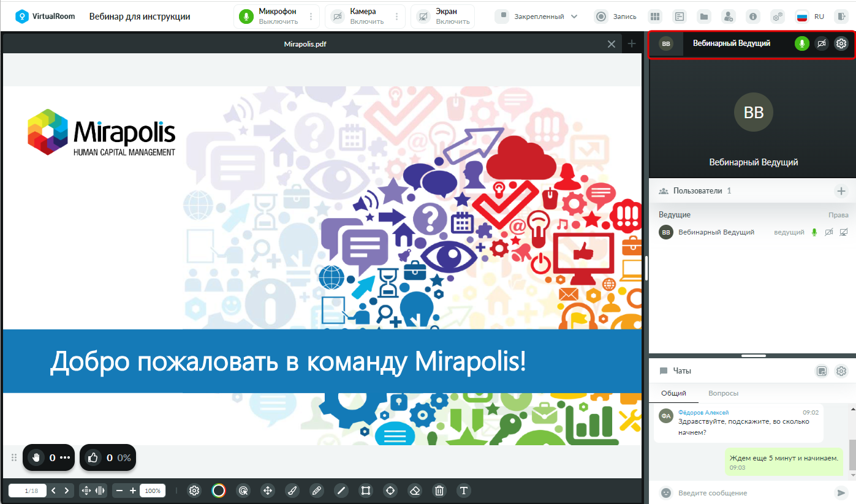This screenshot has width=856, height=504.
Task: Turn on screen sharing in top bar
Action: pos(423,17)
